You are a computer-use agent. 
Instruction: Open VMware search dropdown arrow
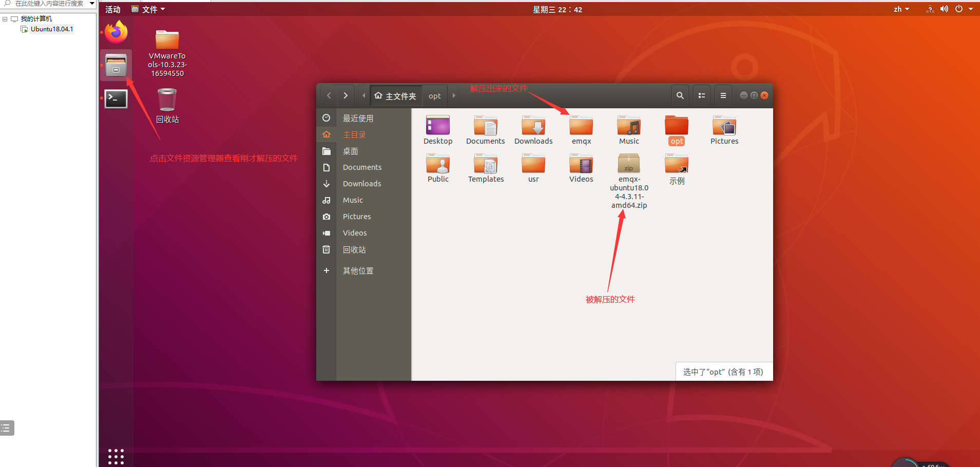(92, 4)
